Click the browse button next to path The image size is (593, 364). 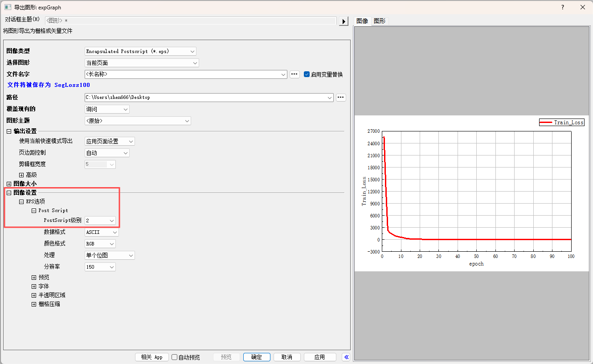point(341,98)
